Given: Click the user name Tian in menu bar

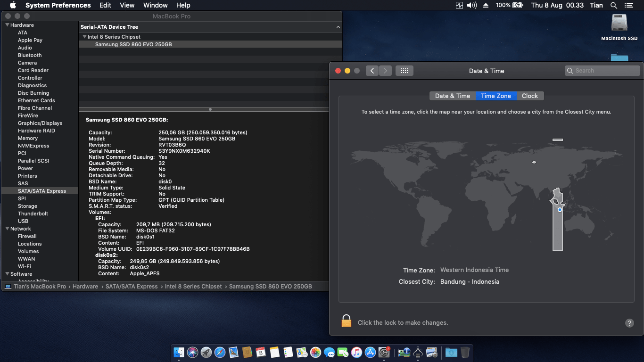Looking at the screenshot, I should click(x=596, y=5).
